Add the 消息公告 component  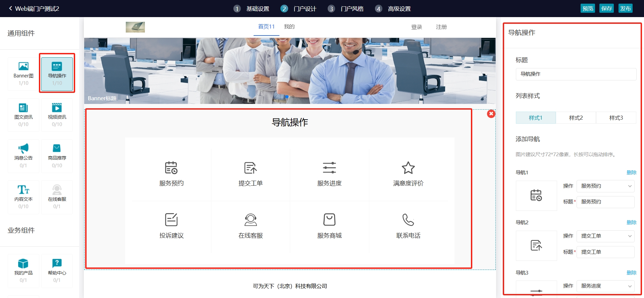click(23, 156)
